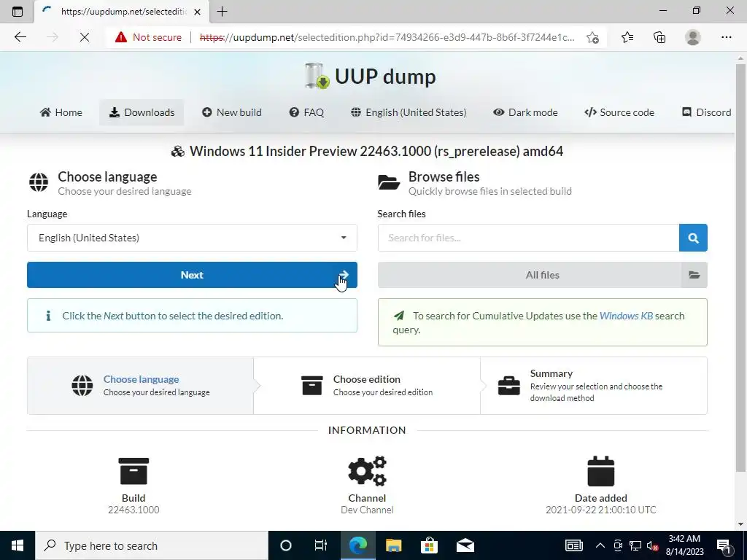Image resolution: width=747 pixels, height=560 pixels.
Task: Click the date 2021-09-22 21:00:10 UTC text
Action: click(x=601, y=510)
